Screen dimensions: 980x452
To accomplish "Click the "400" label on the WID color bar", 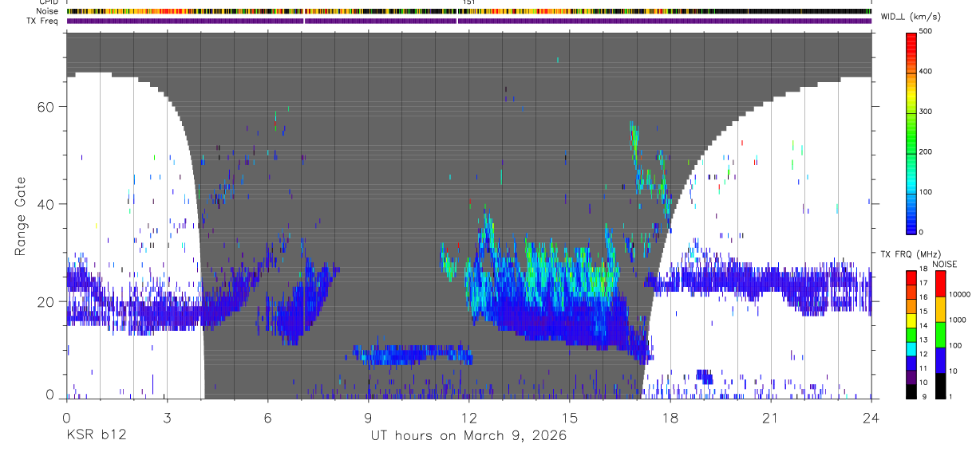I will click(927, 71).
